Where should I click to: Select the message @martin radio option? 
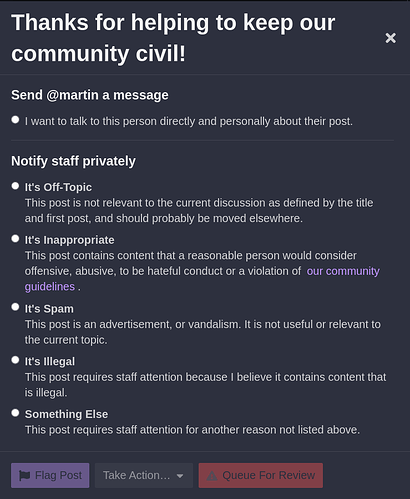click(15, 120)
